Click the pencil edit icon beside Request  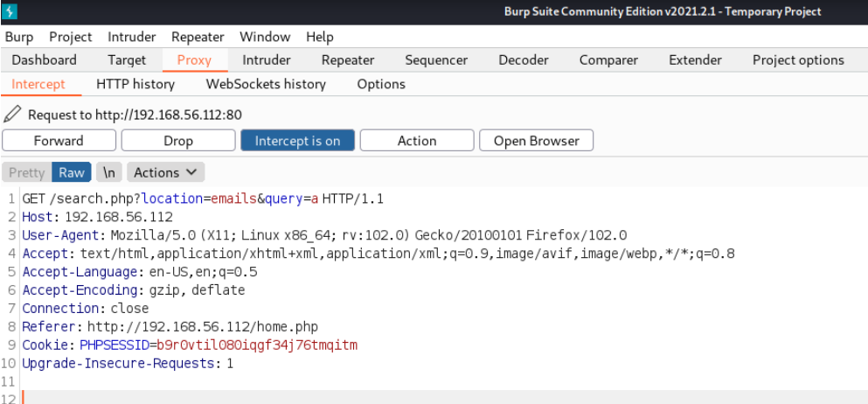click(11, 115)
